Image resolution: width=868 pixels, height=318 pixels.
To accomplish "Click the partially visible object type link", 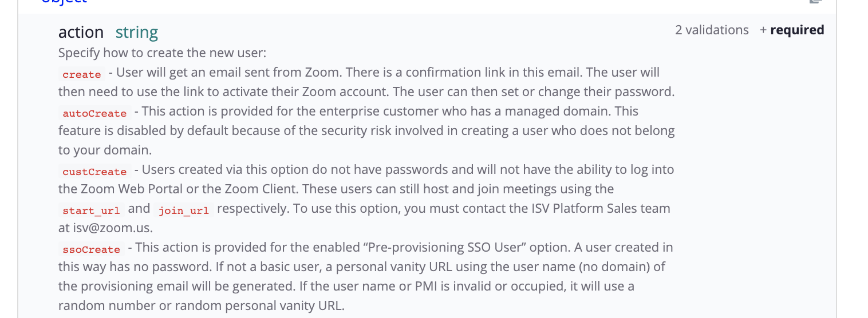I will [64, 2].
